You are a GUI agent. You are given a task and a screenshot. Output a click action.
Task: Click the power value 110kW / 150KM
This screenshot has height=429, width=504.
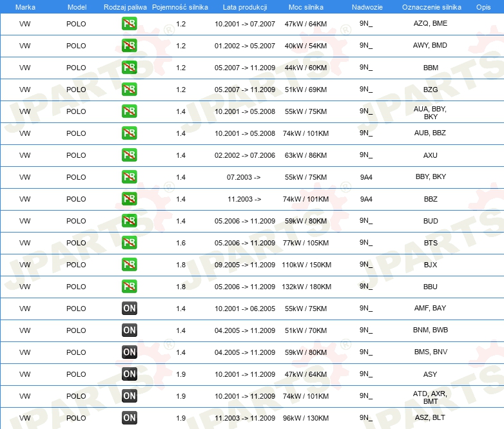tap(307, 265)
